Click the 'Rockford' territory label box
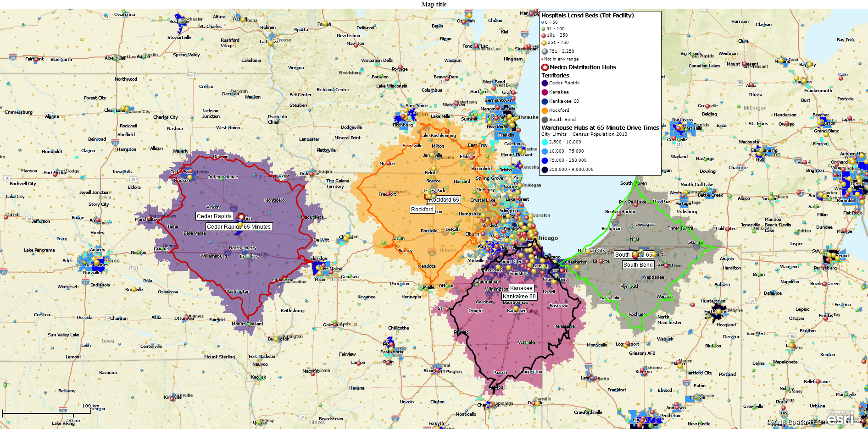The height and width of the screenshot is (429, 868). click(x=422, y=209)
